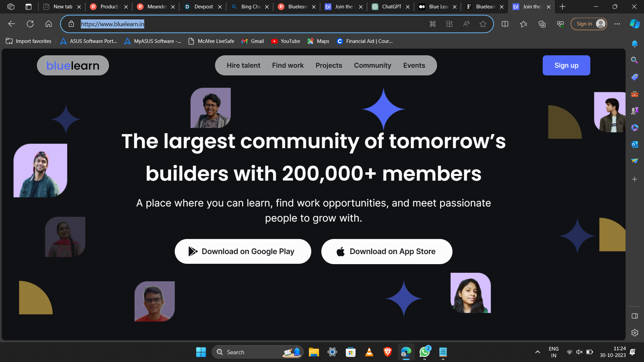Open Edge sidebar search icon
The width and height of the screenshot is (644, 362).
pyautogui.click(x=634, y=60)
